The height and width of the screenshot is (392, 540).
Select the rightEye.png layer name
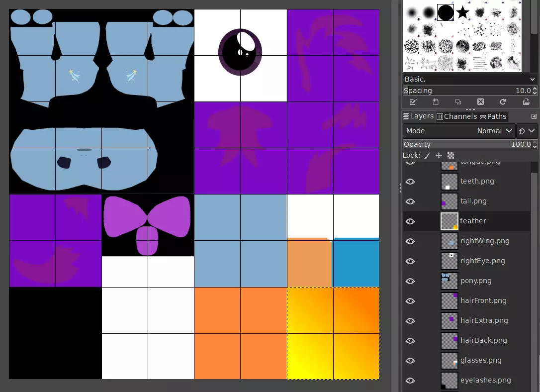pos(482,261)
